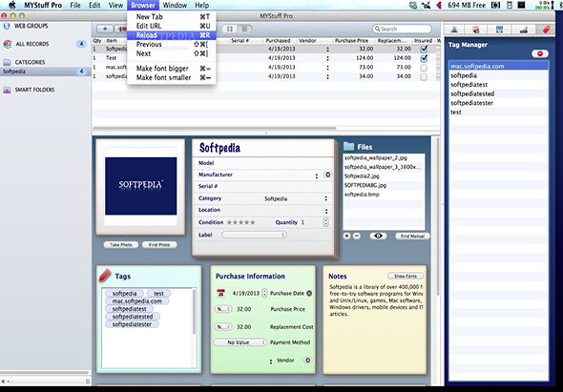Viewport: 563px width, 392px height.
Task: Open the Category popup showing Softpedia
Action: pyautogui.click(x=326, y=198)
